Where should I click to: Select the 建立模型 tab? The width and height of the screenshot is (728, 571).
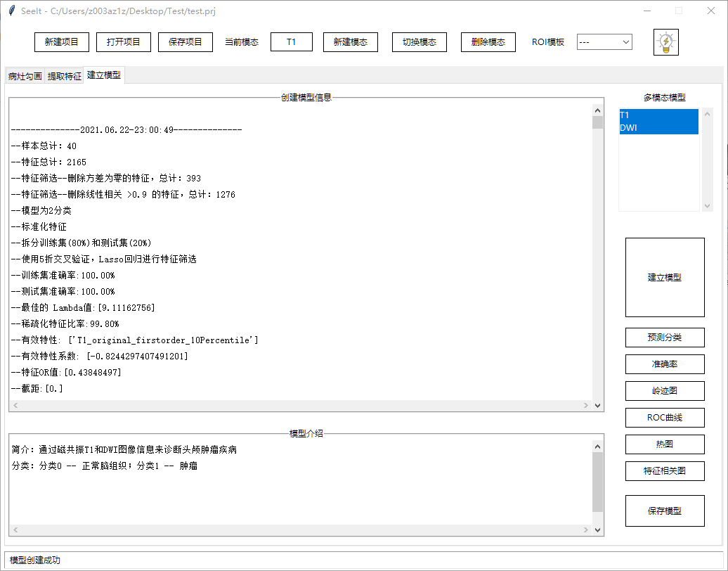click(104, 75)
